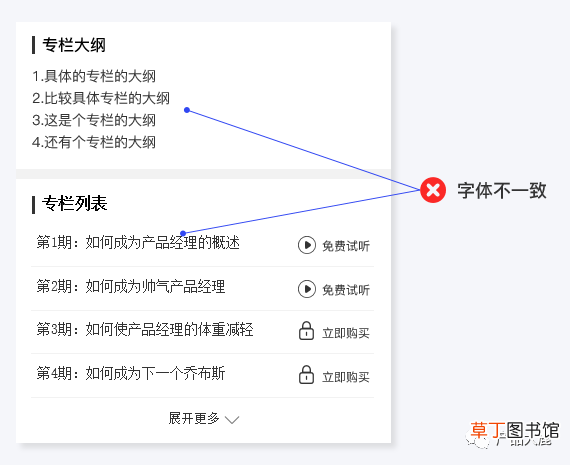Click the lock icon for episode 第3期
This screenshot has height=465, width=570.
click(x=306, y=330)
